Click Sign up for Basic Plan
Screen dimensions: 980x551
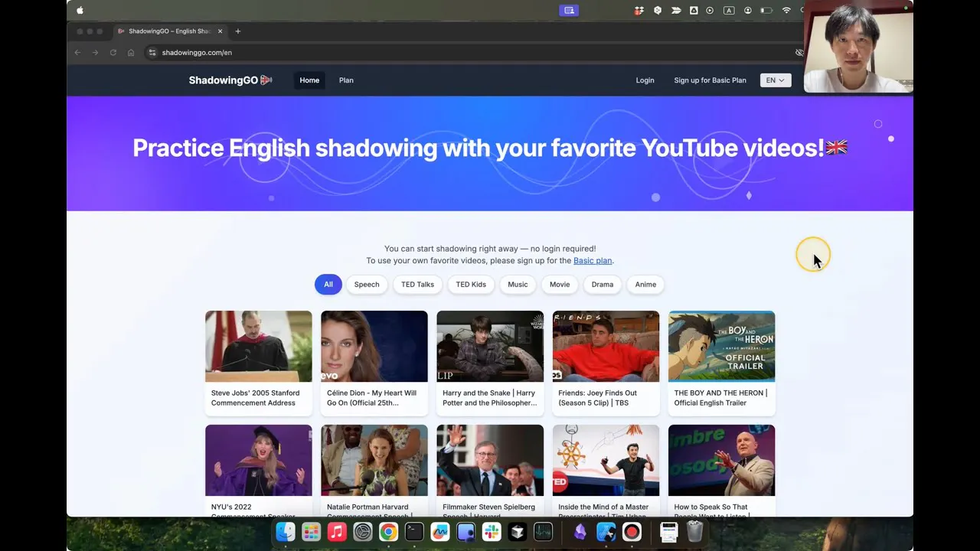click(x=710, y=80)
